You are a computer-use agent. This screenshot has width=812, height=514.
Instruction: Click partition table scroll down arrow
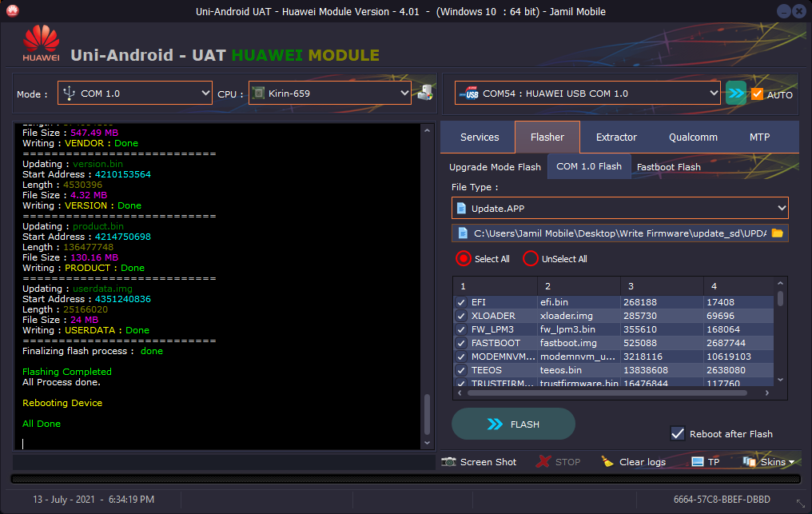point(780,380)
